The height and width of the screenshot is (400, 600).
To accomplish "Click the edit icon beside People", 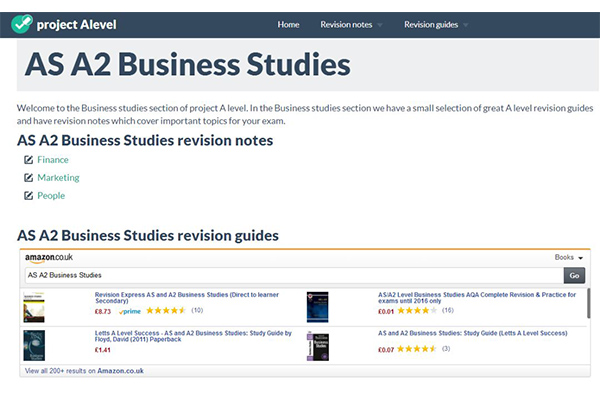I will pyautogui.click(x=28, y=196).
